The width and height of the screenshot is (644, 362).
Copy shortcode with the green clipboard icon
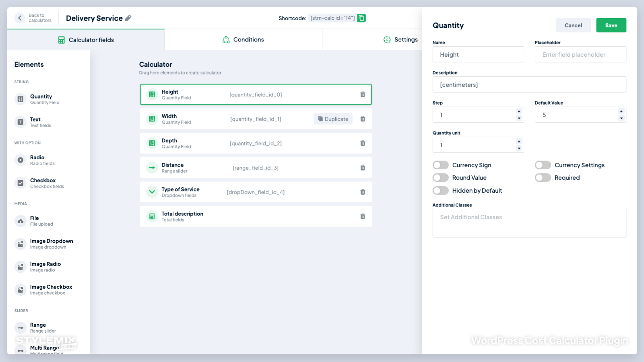pos(361,18)
